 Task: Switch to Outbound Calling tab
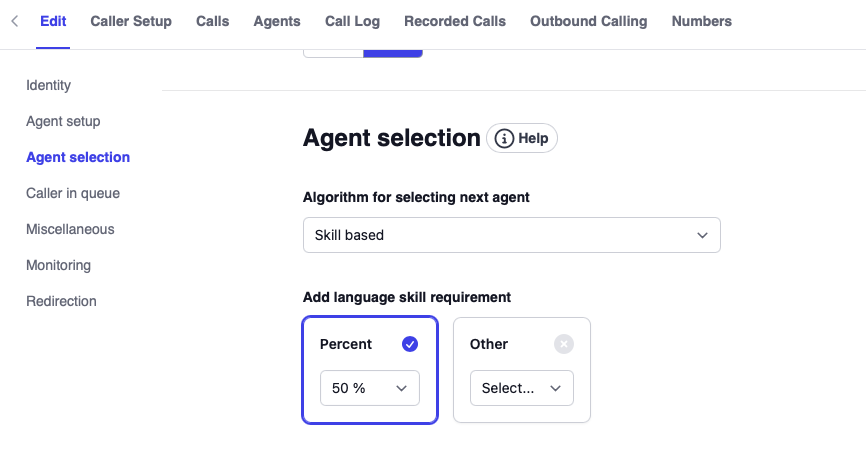click(588, 21)
